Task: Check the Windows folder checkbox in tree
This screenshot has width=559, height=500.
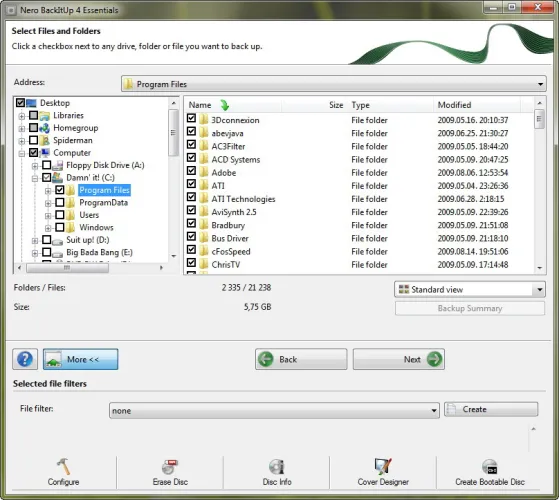Action: click(x=60, y=227)
